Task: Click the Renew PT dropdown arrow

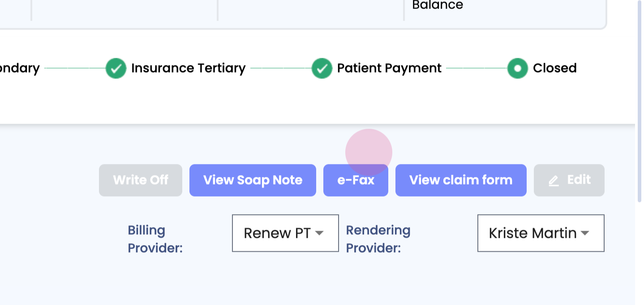Action: pyautogui.click(x=319, y=233)
